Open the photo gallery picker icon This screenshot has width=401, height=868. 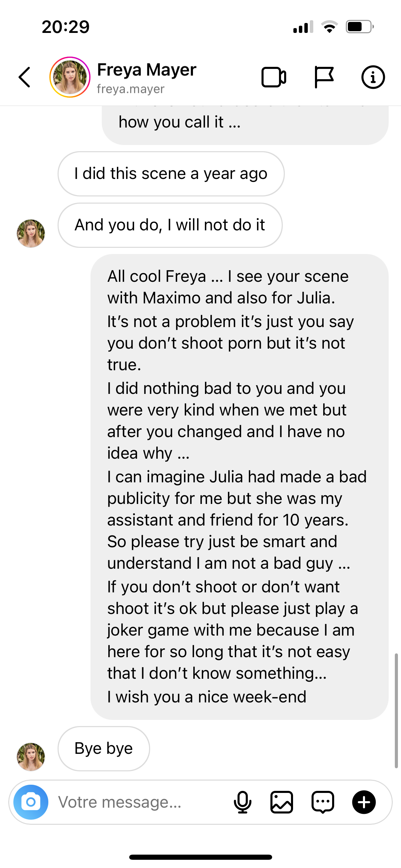tap(282, 802)
